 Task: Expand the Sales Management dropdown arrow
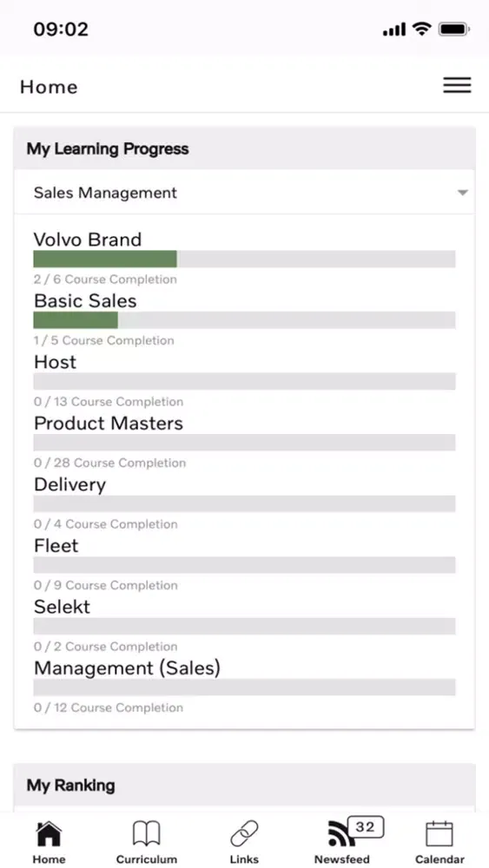tap(462, 193)
